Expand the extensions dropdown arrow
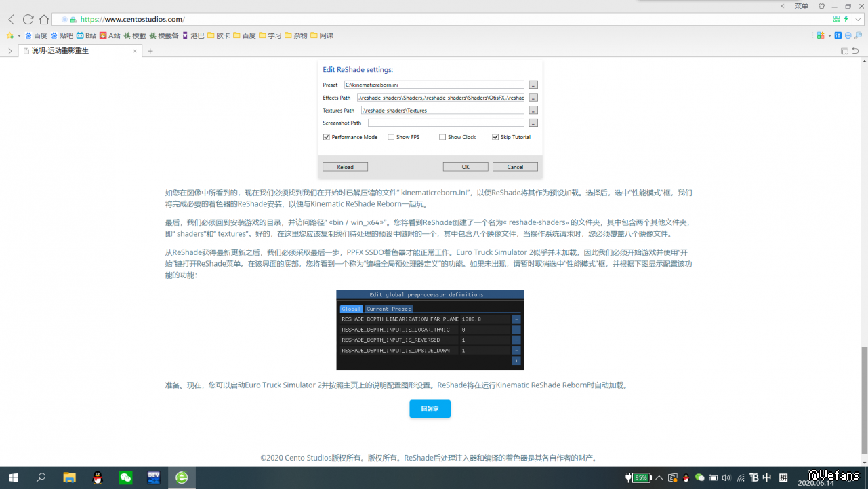Image resolution: width=868 pixels, height=489 pixels. [x=829, y=35]
